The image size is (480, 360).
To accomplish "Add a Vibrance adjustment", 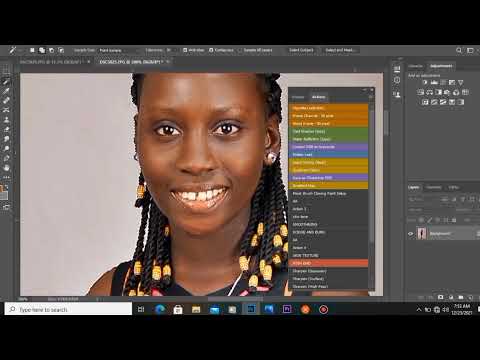I will click(461, 82).
